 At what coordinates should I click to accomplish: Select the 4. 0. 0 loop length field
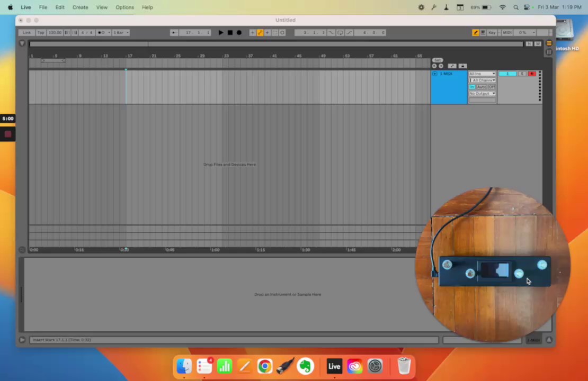370,33
